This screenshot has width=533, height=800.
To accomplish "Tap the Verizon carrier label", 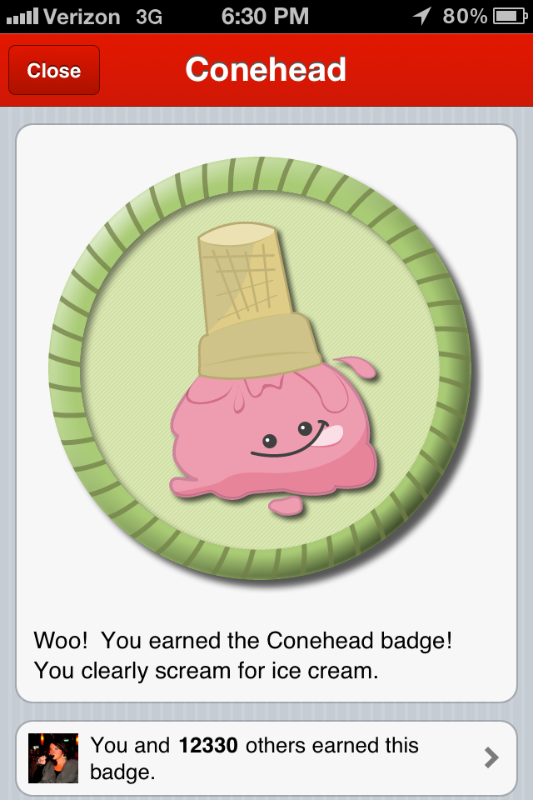I will (x=82, y=17).
